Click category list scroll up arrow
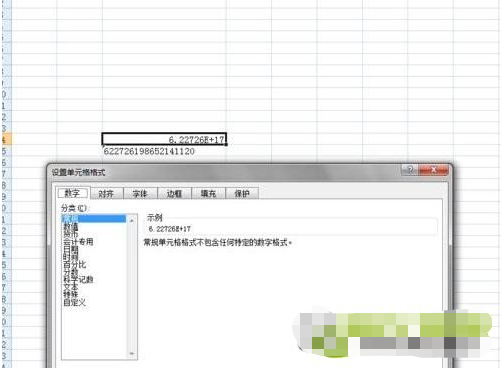Screen dimensions: 501x369 tap(132, 220)
